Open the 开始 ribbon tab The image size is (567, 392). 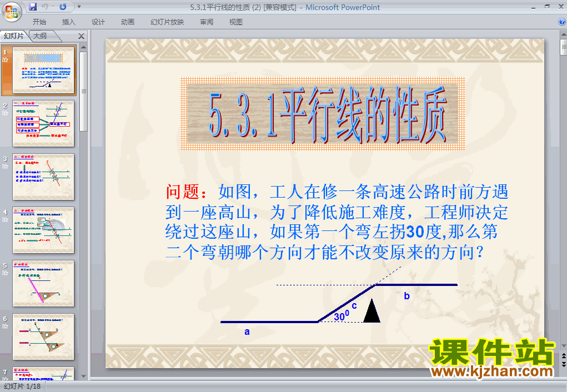39,22
